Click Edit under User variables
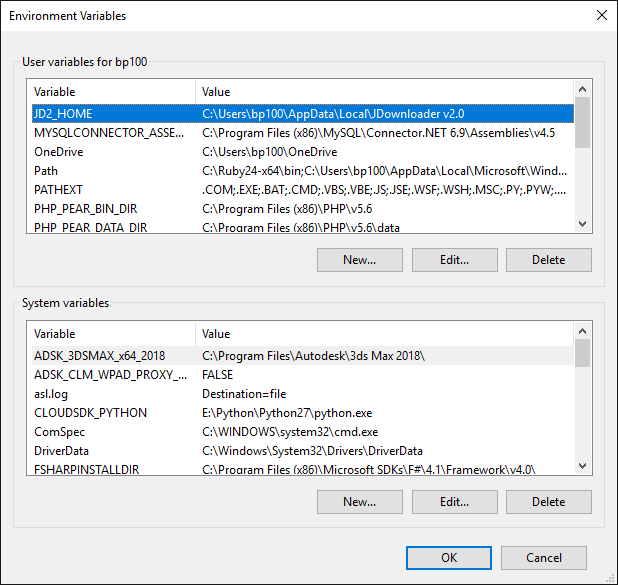Screen dimensions: 618x585 [454, 259]
